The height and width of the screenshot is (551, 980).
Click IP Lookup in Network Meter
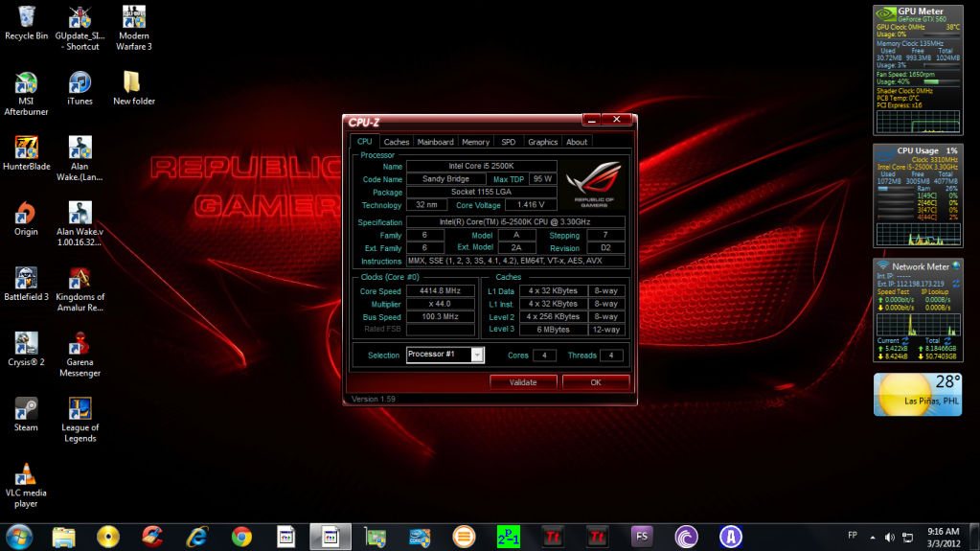click(x=935, y=292)
